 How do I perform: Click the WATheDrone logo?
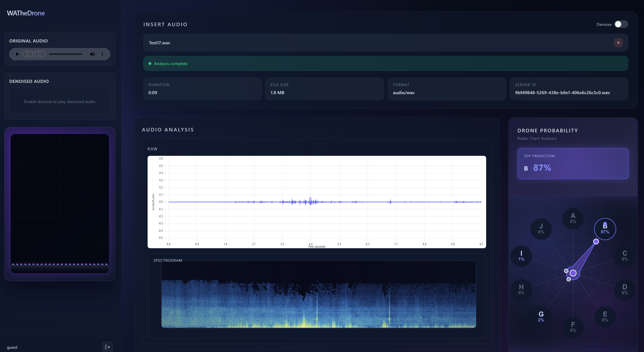26,13
